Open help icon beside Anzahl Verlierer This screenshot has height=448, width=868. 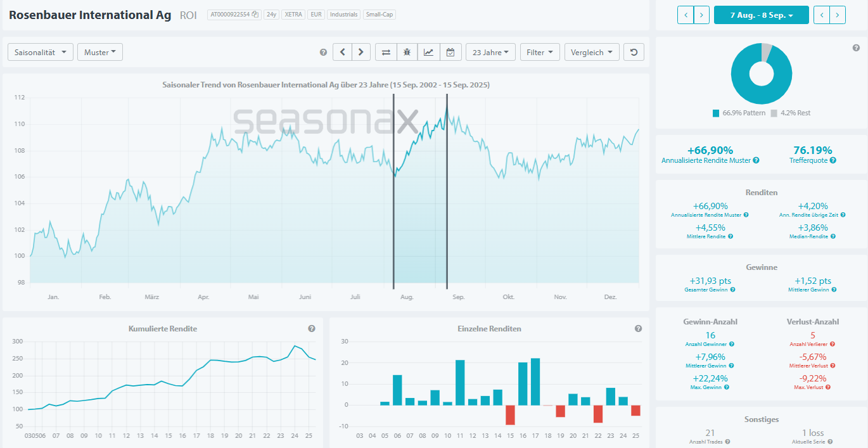[833, 344]
